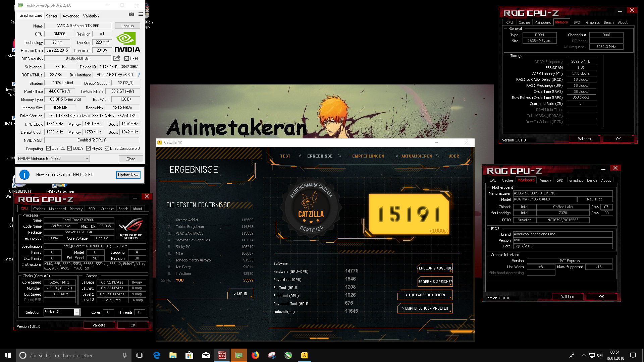
Task: Click the NVIDIA logo in GPU-Z
Action: [127, 42]
